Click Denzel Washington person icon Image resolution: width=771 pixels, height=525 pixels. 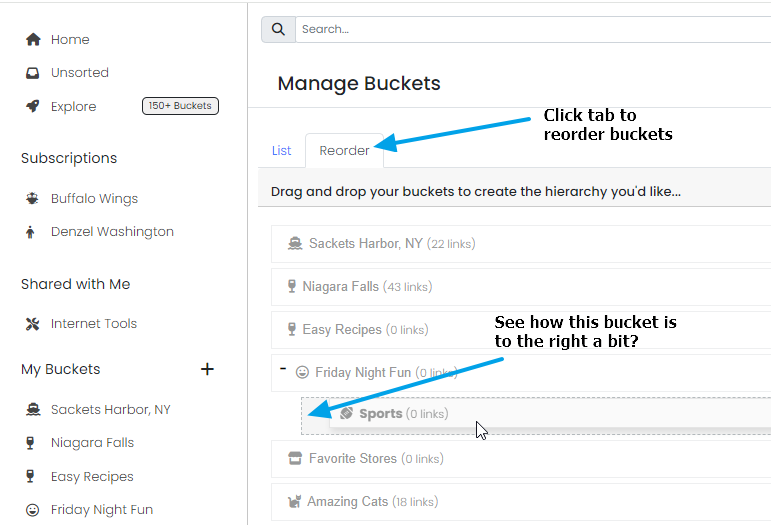30,232
